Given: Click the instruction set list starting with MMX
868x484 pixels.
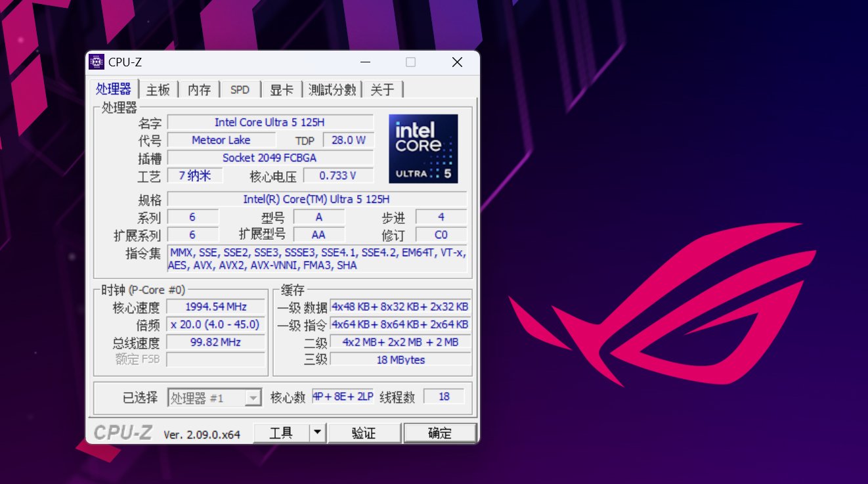Looking at the screenshot, I should click(x=317, y=259).
